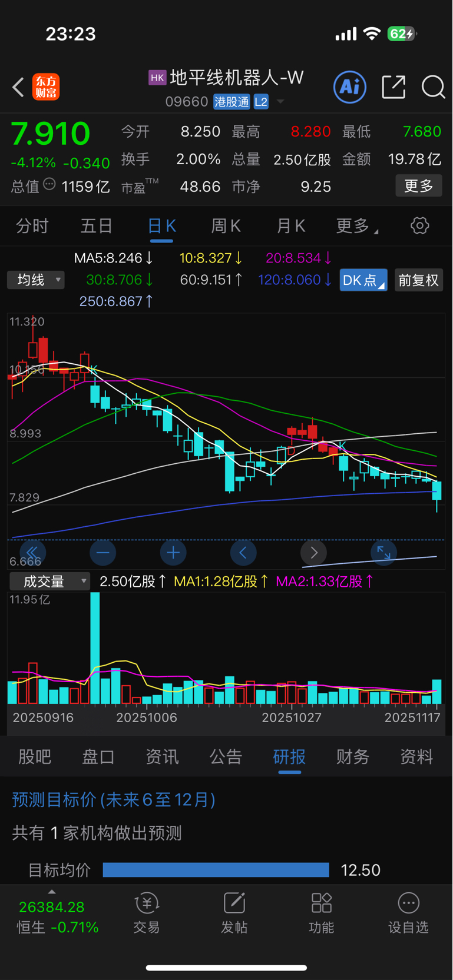This screenshot has height=980, width=453.
Task: Zoom out chart with minus icon
Action: coord(102,553)
